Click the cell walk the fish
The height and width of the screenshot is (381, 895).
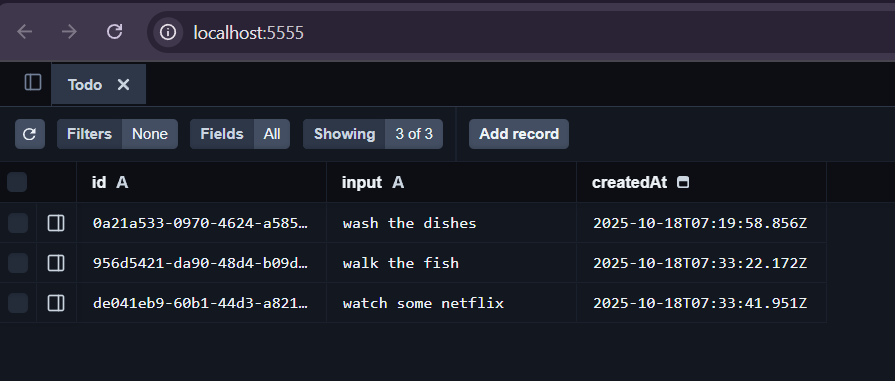[451, 263]
